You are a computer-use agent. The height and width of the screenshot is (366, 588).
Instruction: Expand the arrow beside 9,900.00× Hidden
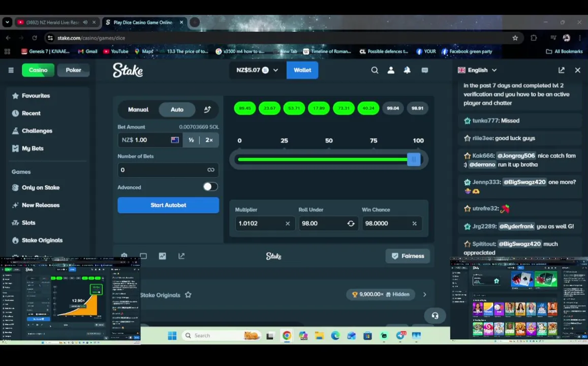click(424, 294)
